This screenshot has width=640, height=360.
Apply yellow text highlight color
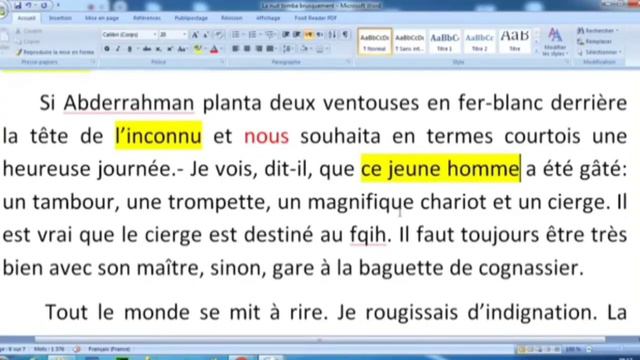point(198,49)
